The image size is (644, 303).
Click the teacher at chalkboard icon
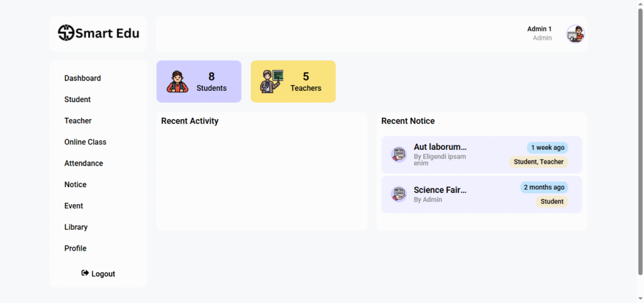click(272, 81)
